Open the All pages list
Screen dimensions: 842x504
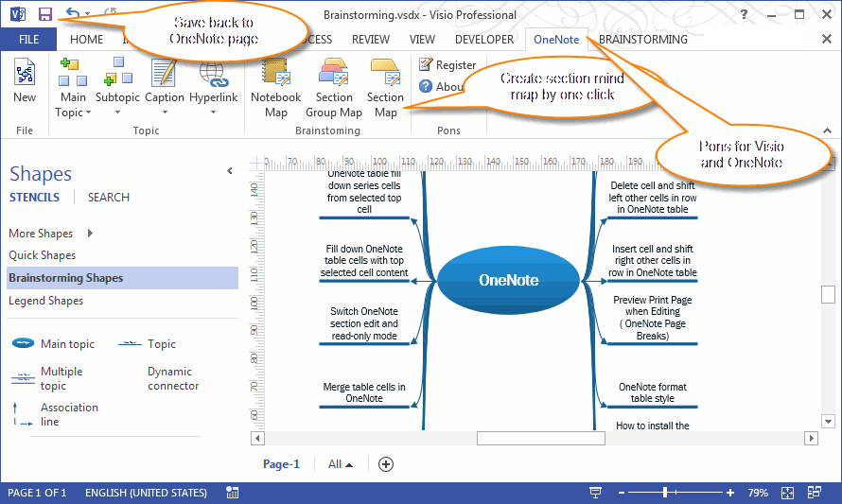tap(341, 464)
